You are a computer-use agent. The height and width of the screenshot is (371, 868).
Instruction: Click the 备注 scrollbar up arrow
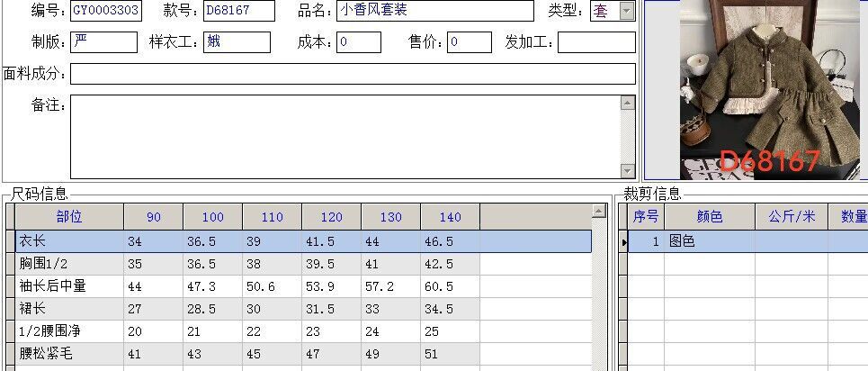tap(628, 103)
